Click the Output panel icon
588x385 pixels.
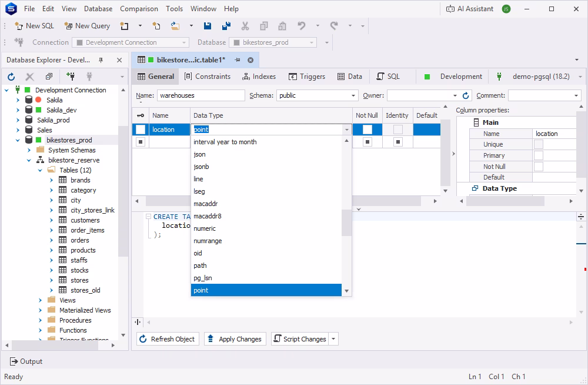(x=14, y=361)
